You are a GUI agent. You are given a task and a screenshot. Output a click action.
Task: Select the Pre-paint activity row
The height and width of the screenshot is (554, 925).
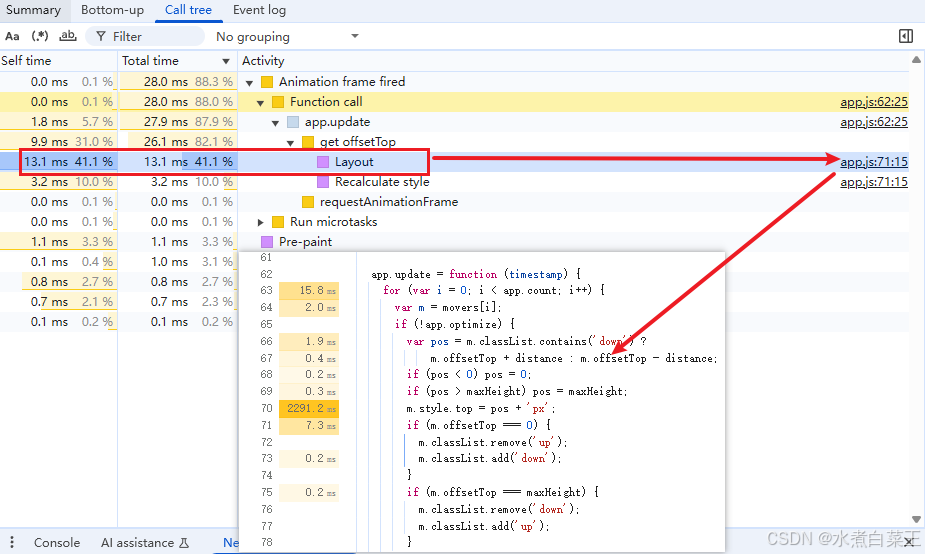pos(454,242)
